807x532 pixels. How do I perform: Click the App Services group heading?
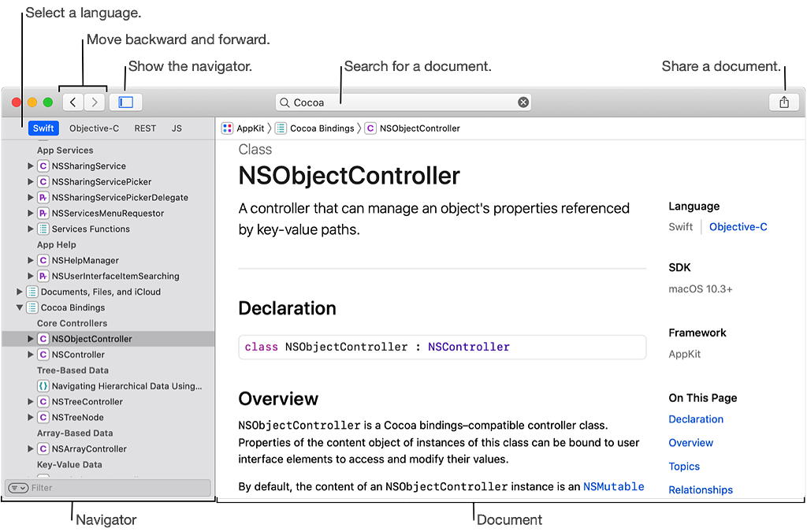(65, 151)
